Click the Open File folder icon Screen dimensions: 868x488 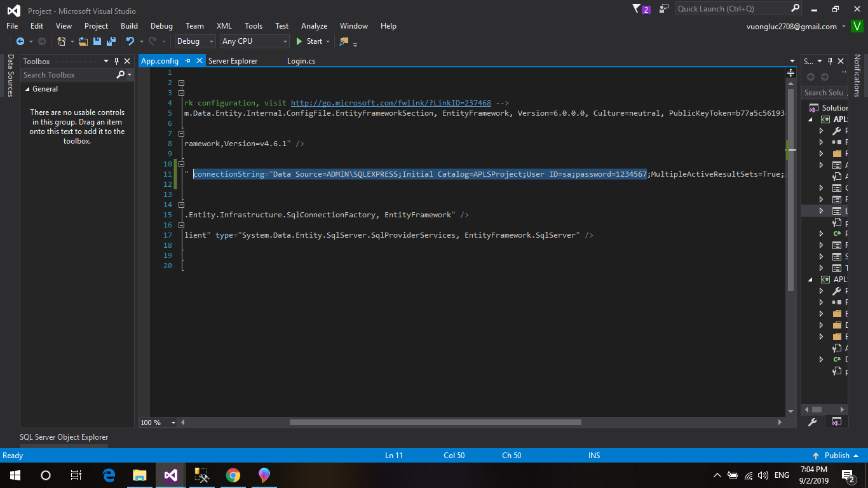coord(83,41)
